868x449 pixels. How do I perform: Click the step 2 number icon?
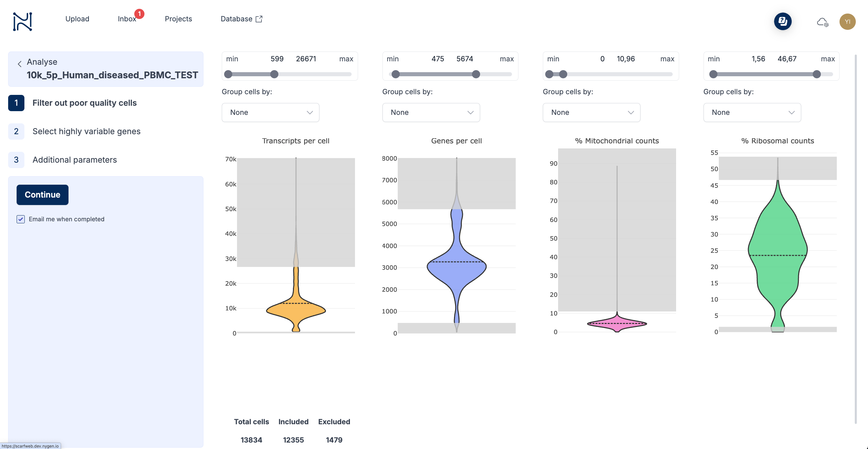16,131
